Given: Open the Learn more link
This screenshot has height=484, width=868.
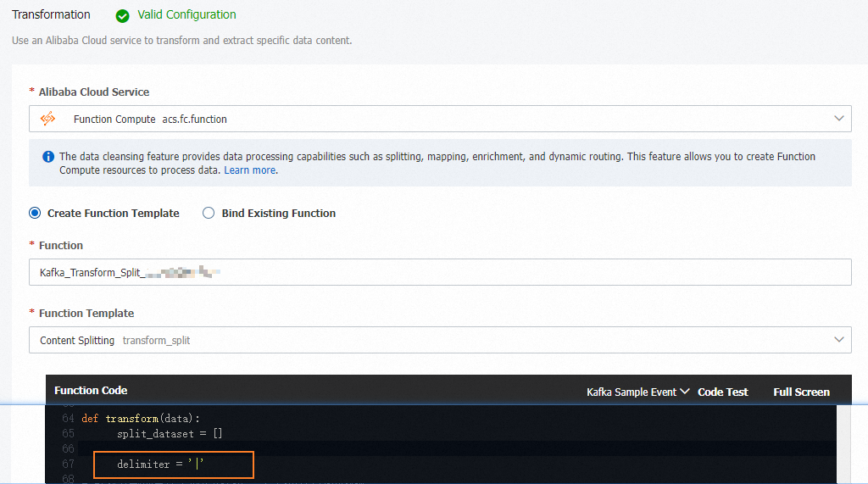Looking at the screenshot, I should click(250, 170).
